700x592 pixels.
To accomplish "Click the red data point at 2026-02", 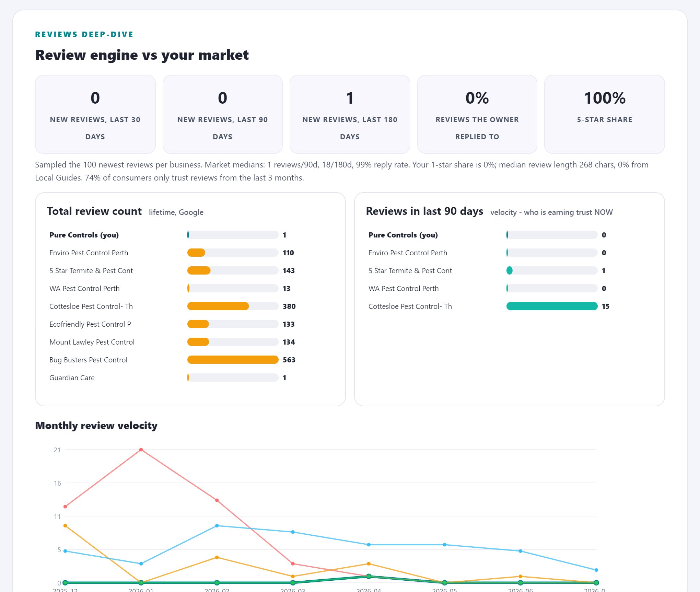I will (217, 500).
